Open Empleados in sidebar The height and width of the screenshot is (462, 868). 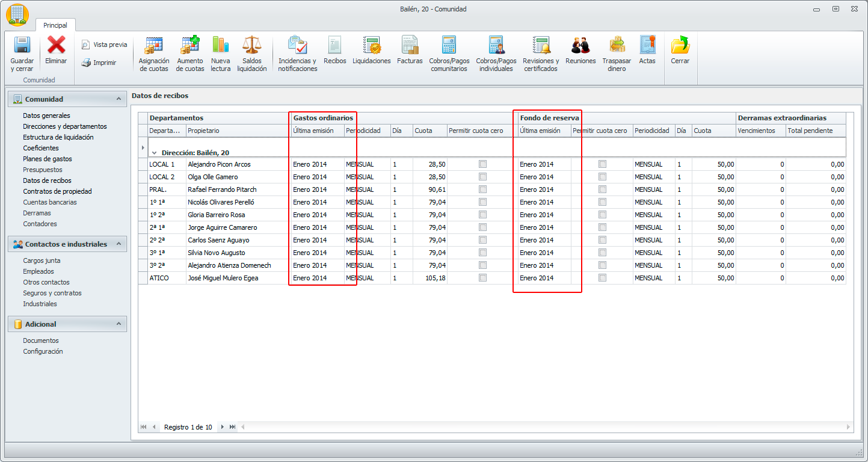click(38, 271)
